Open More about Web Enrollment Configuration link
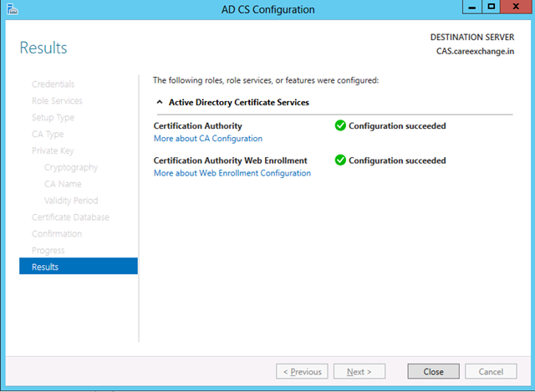The height and width of the screenshot is (392, 535). [x=232, y=173]
